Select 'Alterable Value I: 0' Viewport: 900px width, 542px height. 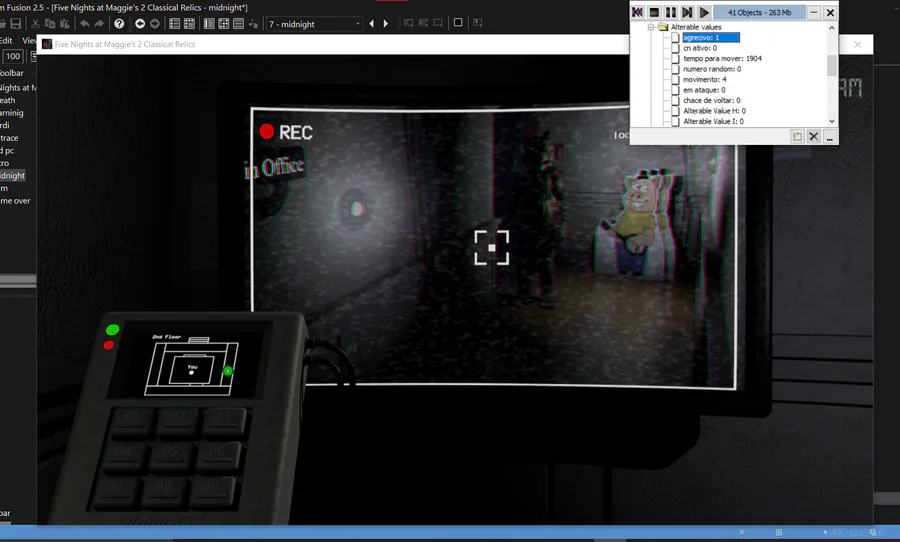coord(713,121)
